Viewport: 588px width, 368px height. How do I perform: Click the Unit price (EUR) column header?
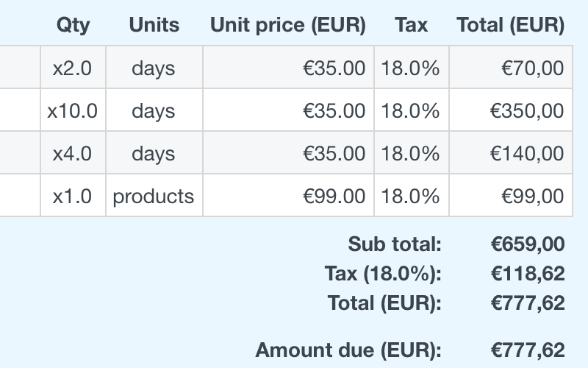(287, 25)
